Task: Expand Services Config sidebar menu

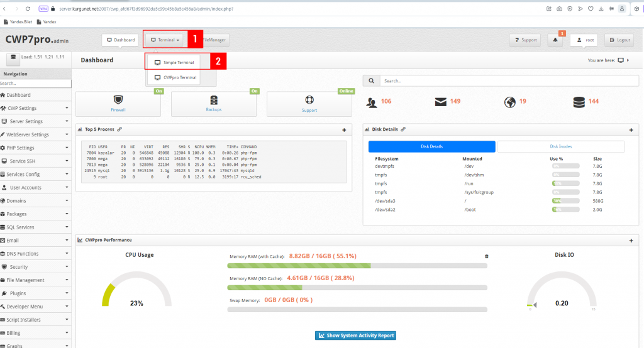Action: (x=35, y=175)
